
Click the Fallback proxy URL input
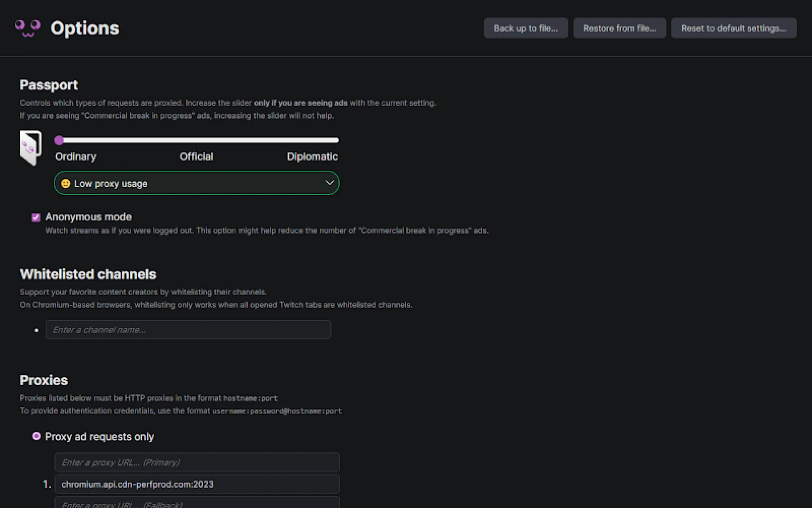tap(197, 503)
